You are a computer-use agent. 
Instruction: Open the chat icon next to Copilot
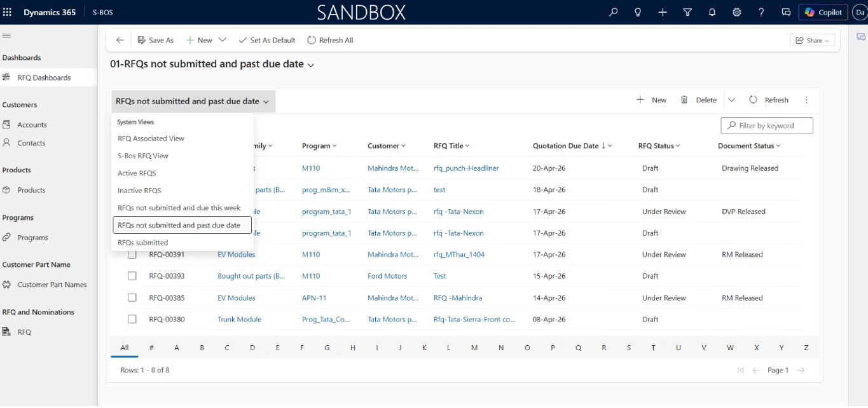[786, 12]
